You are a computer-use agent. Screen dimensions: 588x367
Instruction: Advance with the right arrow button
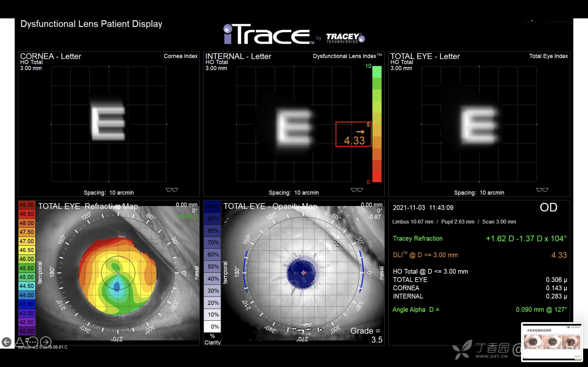pyautogui.click(x=46, y=342)
